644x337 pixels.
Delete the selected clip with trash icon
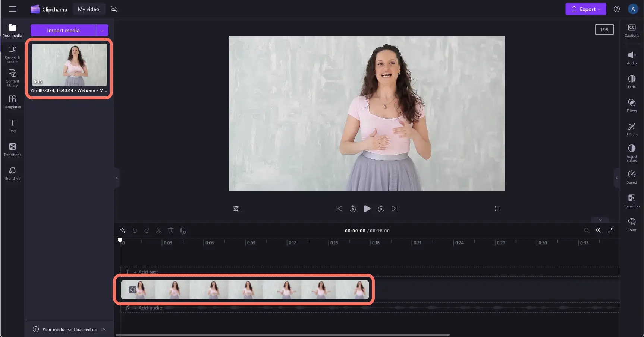point(171,231)
